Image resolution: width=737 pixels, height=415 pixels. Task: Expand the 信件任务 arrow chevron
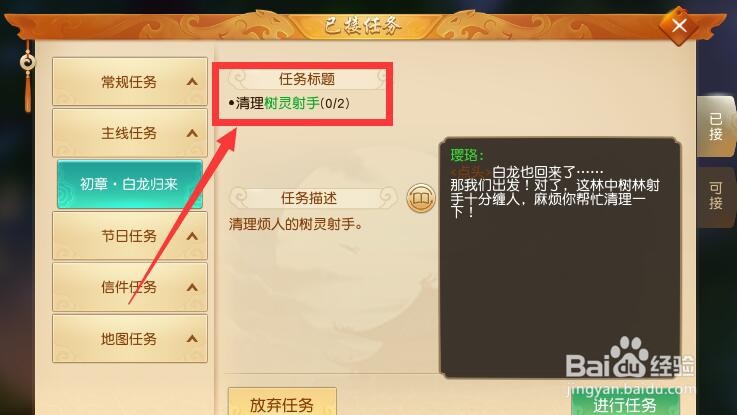pyautogui.click(x=192, y=287)
